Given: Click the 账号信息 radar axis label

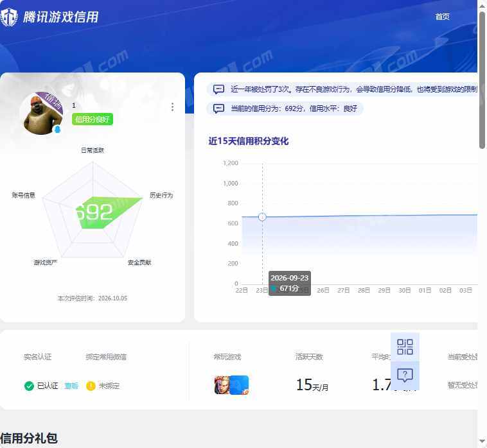Looking at the screenshot, I should pyautogui.click(x=24, y=196).
